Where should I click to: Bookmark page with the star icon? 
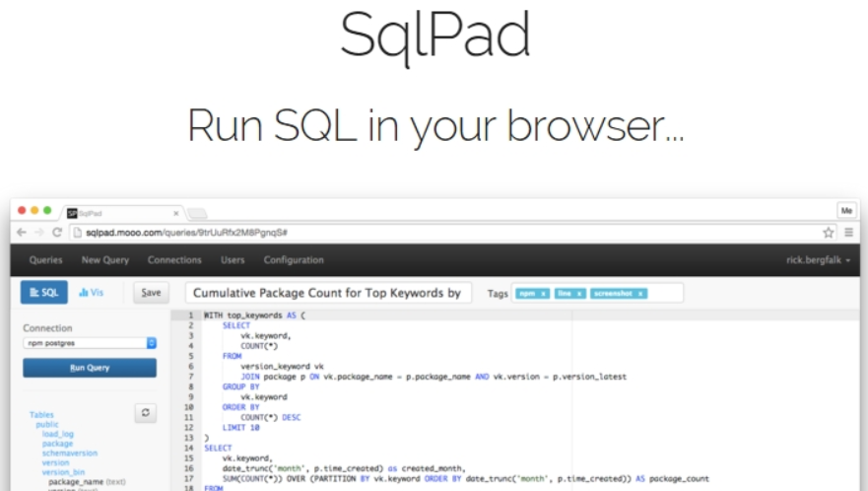(x=829, y=233)
